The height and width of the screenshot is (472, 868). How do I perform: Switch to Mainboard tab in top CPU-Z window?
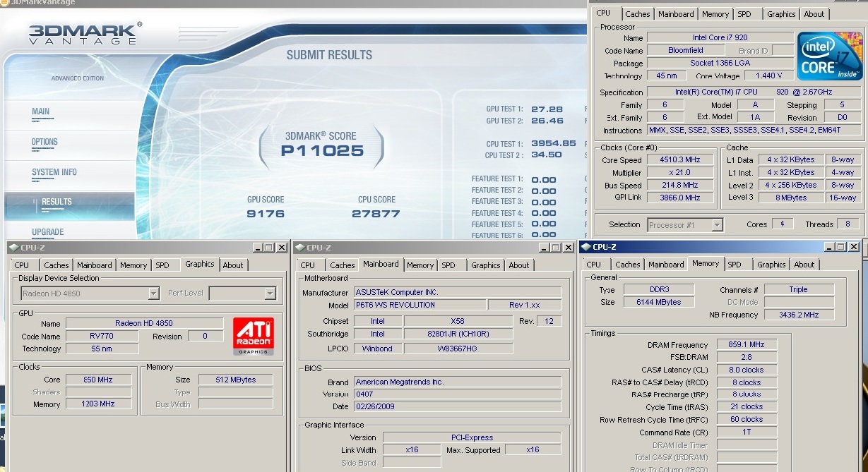(x=676, y=14)
